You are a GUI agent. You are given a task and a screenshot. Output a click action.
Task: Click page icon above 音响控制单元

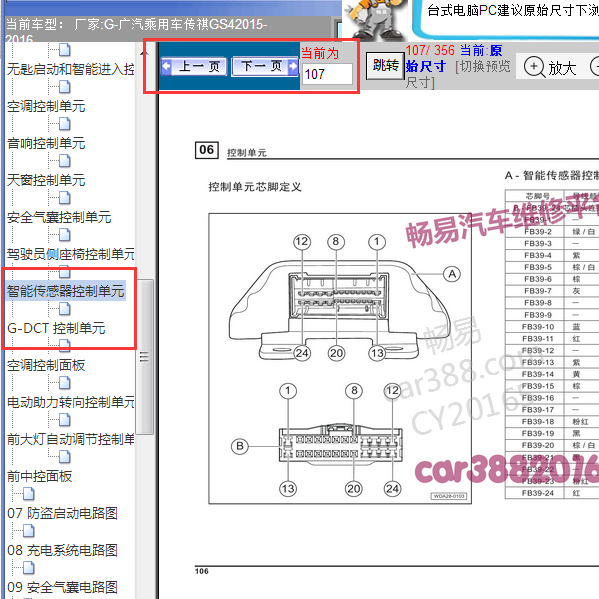[x=65, y=124]
